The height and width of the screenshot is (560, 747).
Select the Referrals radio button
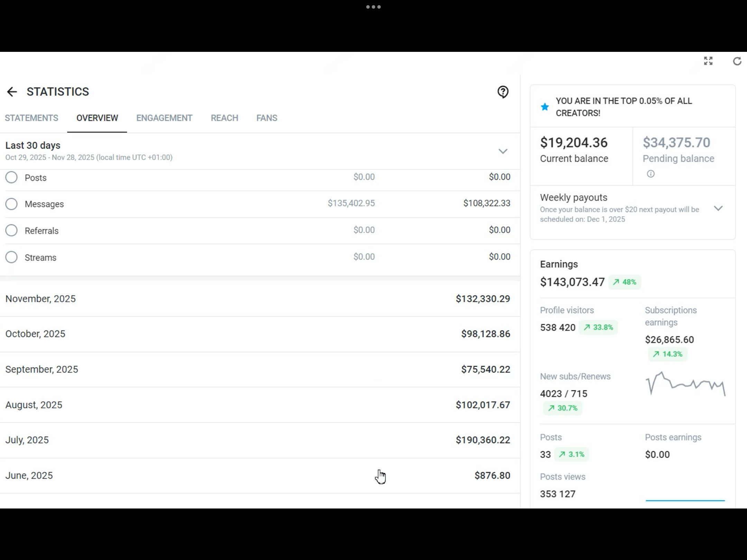coord(11,231)
